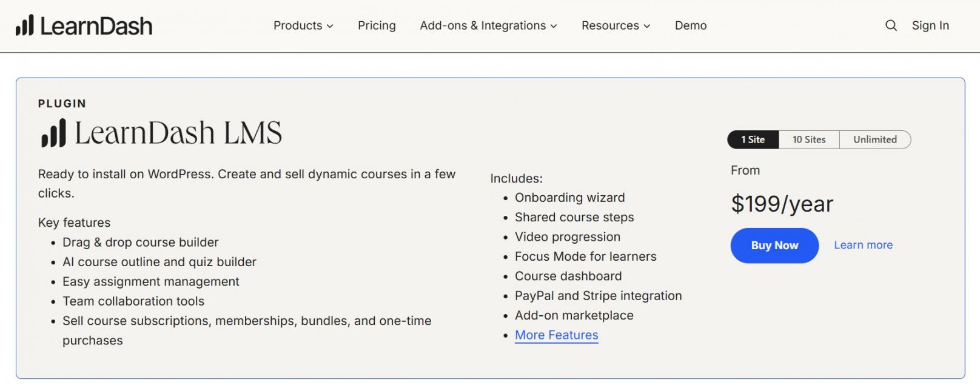Open the Demo page
The width and height of the screenshot is (980, 385).
(691, 25)
